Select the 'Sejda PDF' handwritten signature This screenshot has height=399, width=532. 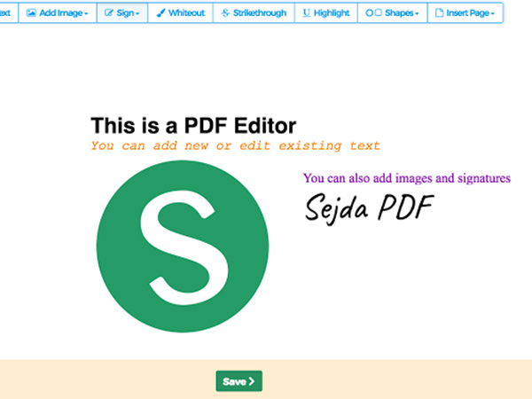(369, 208)
